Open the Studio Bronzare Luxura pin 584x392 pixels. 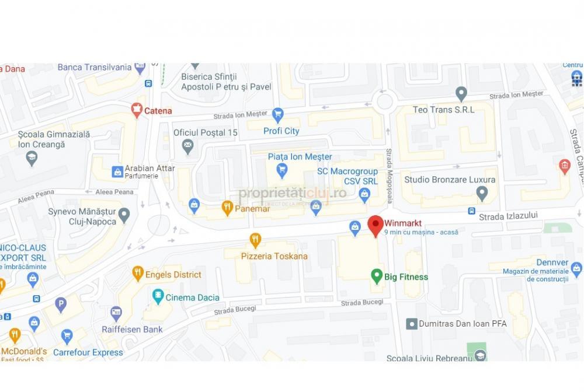click(x=482, y=194)
